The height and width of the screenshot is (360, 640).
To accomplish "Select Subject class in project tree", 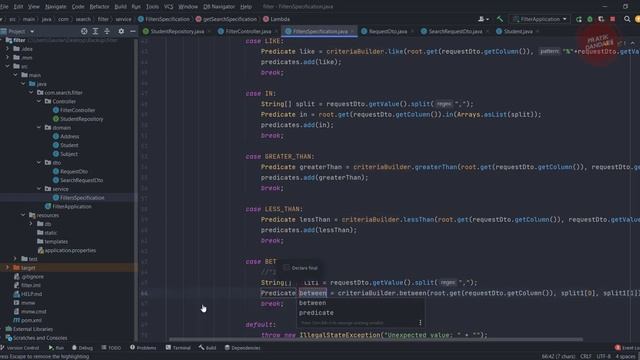I will pos(69,154).
